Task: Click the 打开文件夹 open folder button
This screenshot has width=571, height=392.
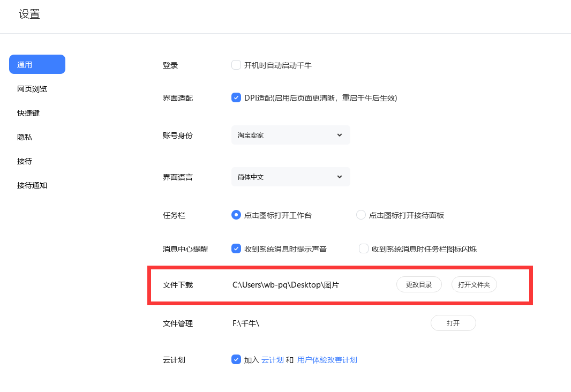Action: [474, 284]
